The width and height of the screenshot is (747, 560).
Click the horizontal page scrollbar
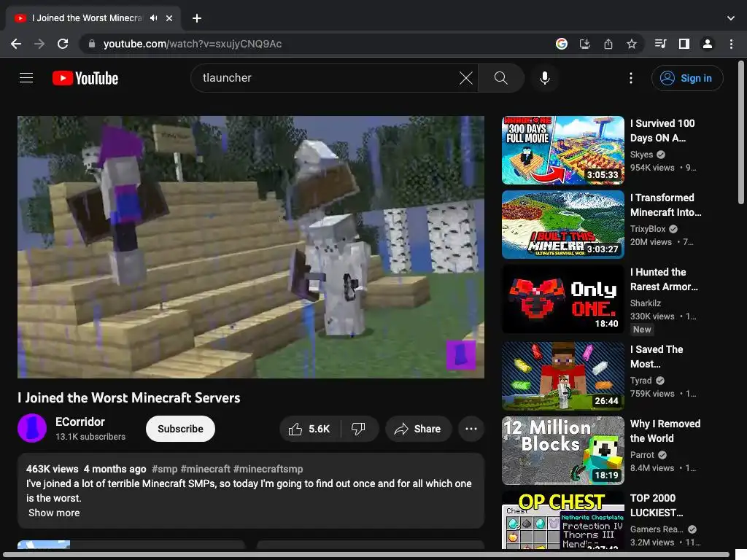(366, 555)
